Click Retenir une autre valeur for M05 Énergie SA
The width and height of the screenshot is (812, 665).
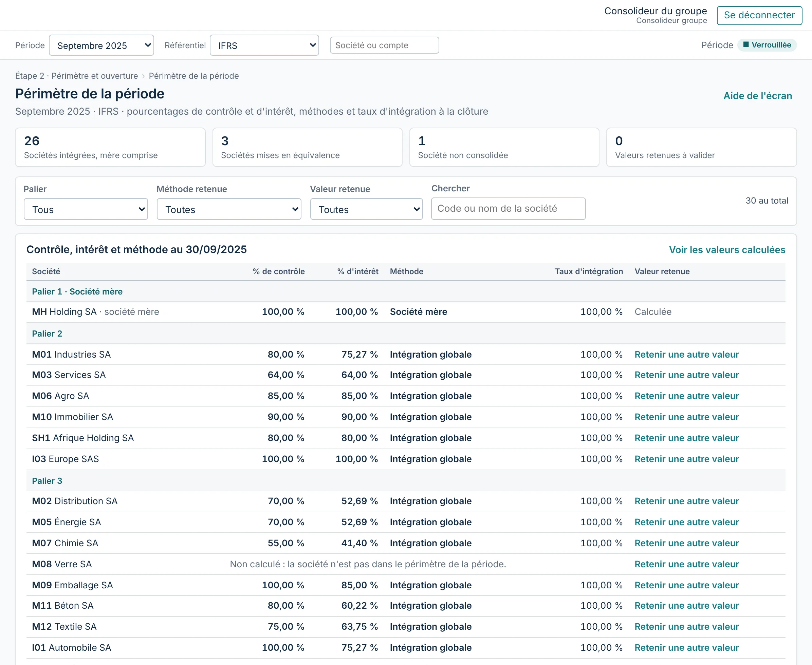(x=686, y=522)
